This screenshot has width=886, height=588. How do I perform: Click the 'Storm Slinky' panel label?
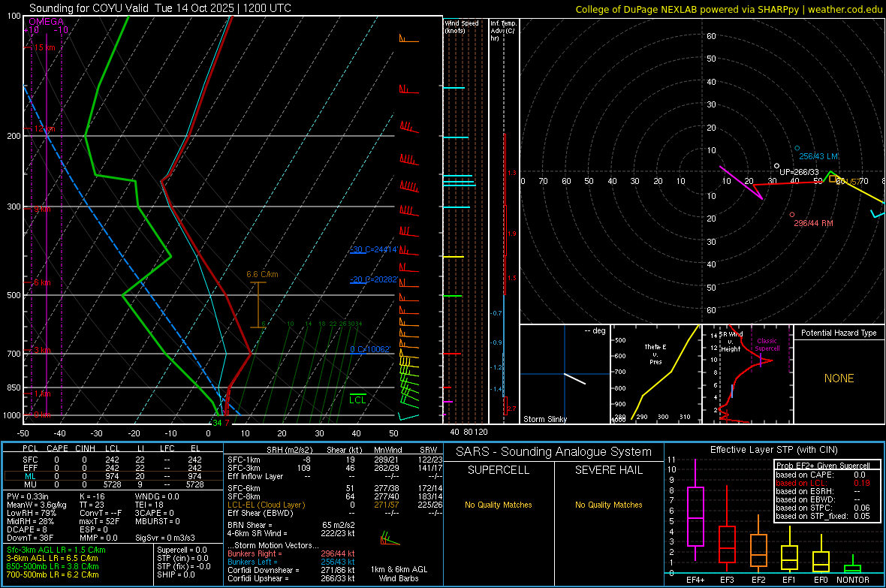coord(544,419)
